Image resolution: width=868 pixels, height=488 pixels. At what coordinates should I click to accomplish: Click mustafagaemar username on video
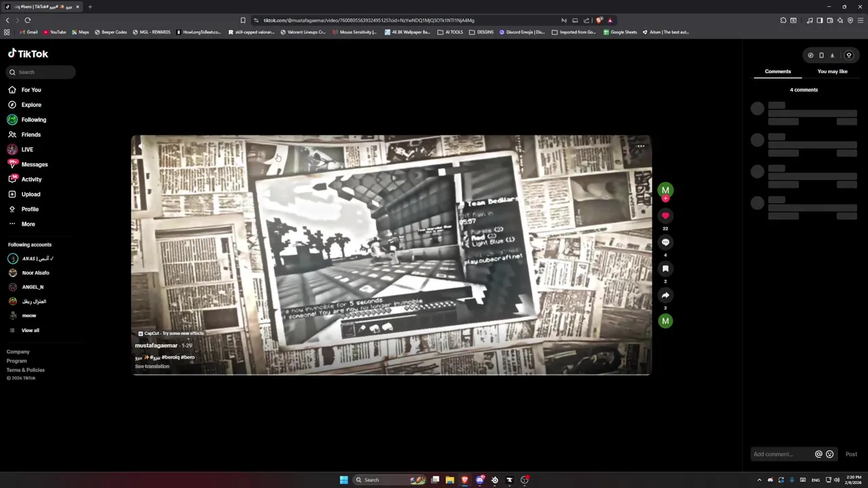tap(156, 346)
